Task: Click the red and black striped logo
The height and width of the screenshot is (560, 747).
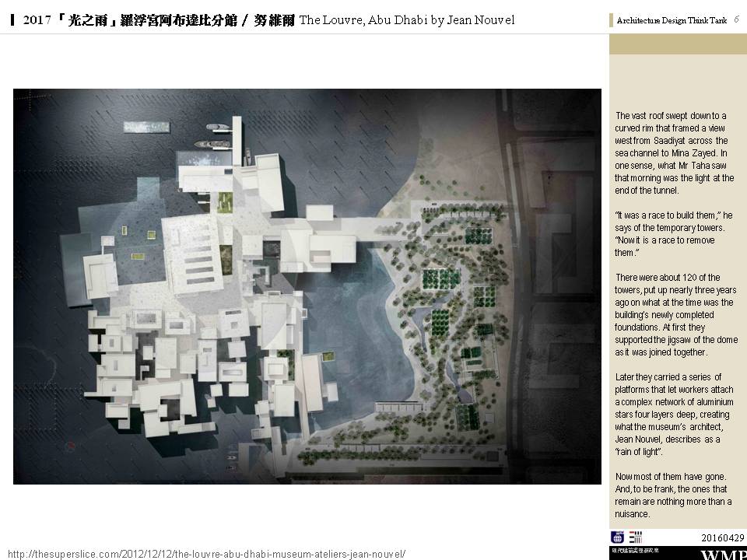Action: (x=636, y=537)
